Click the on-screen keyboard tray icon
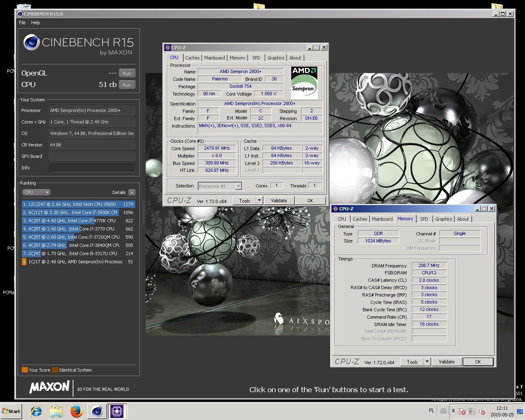The height and width of the screenshot is (420, 525). (443, 411)
